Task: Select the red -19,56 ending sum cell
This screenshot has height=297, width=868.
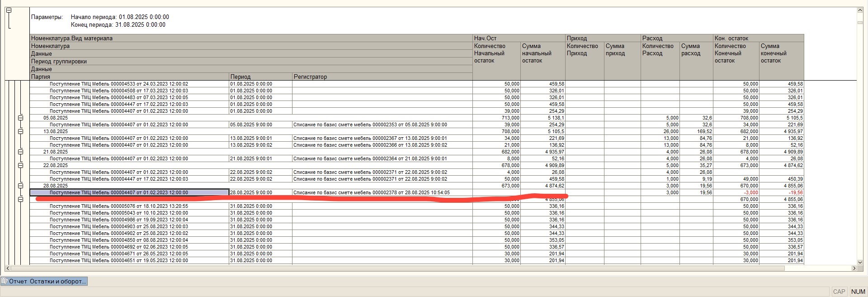Action: tap(781, 192)
